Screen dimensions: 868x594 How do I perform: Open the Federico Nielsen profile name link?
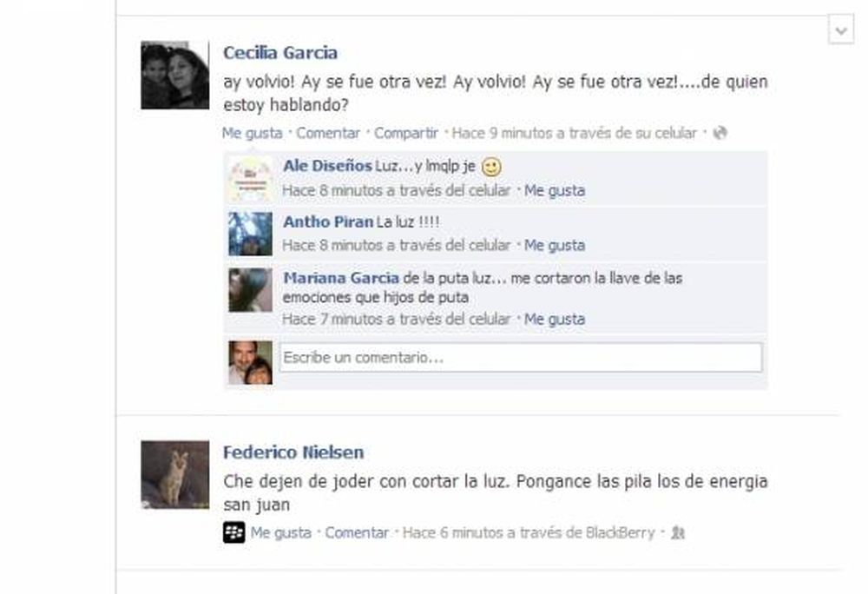[293, 452]
